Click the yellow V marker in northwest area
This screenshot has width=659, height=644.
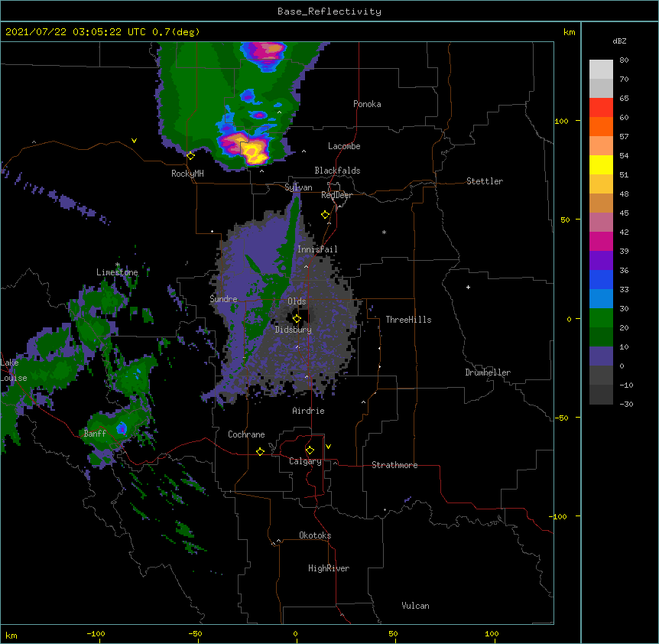click(134, 141)
